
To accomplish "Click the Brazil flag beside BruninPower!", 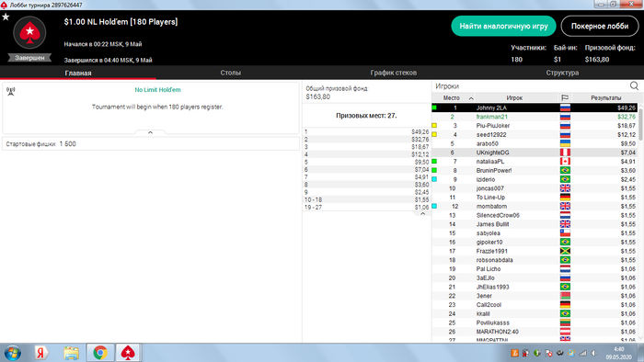I will tap(565, 171).
